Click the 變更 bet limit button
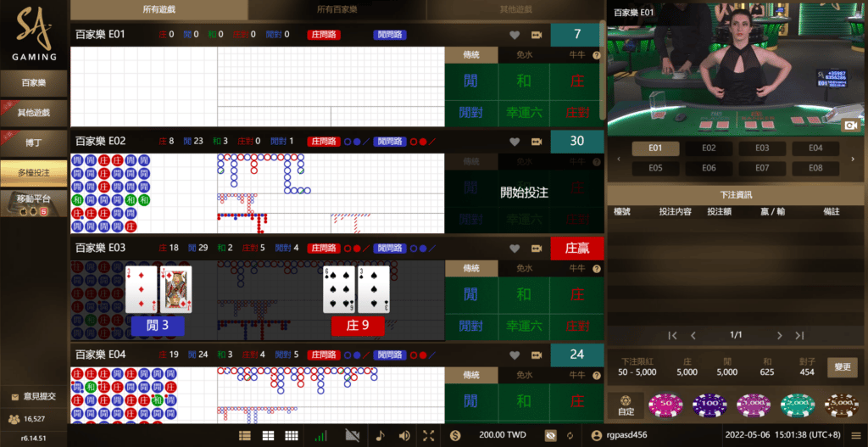The image size is (868, 447). click(842, 367)
